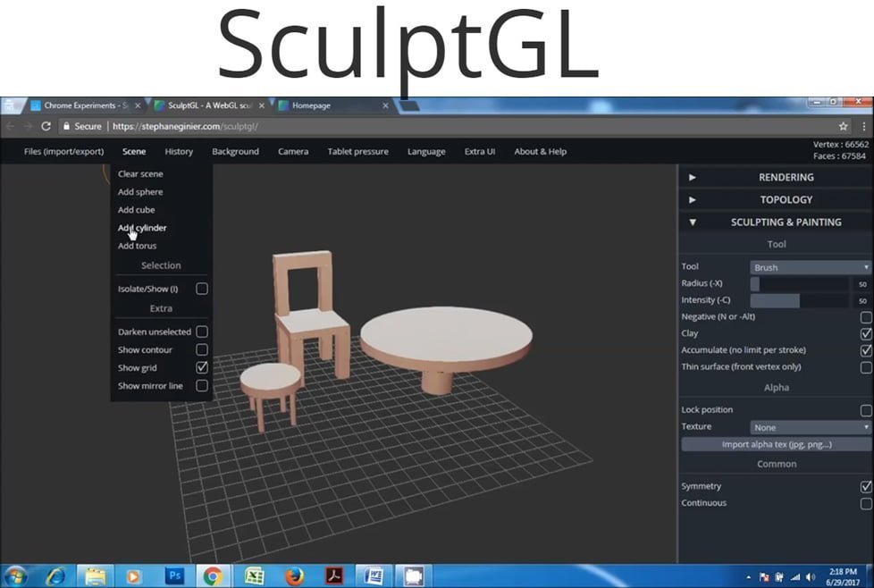Close the Chrome Experiments tab

(x=137, y=105)
